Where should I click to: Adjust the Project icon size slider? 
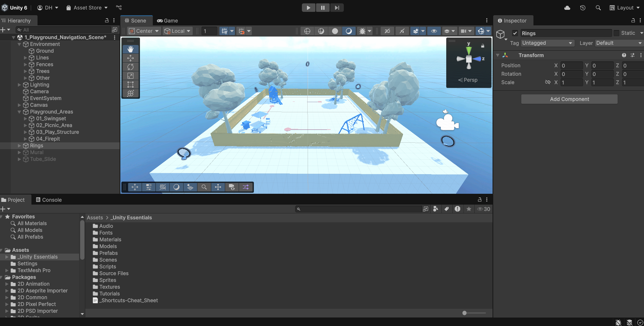pos(464,313)
